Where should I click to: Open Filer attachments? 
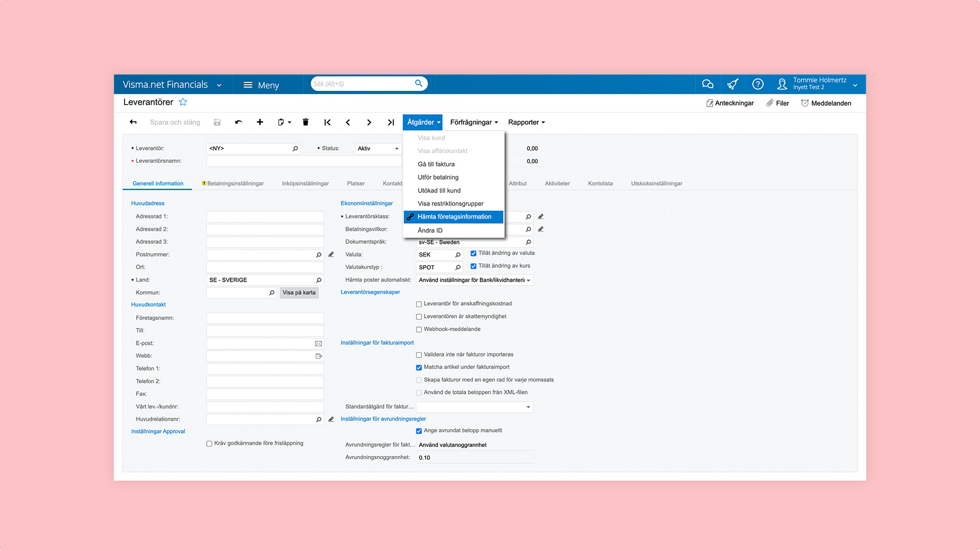tap(777, 103)
